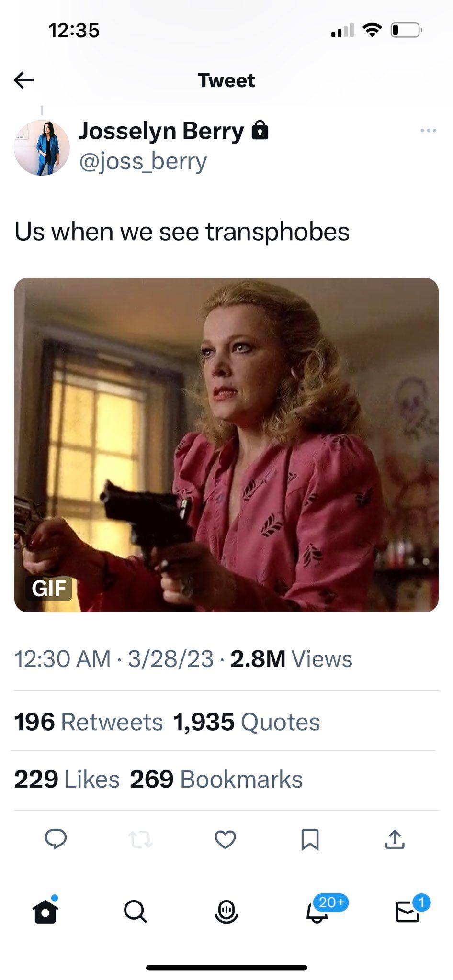Tap the retweet arrows icon

pos(140,839)
